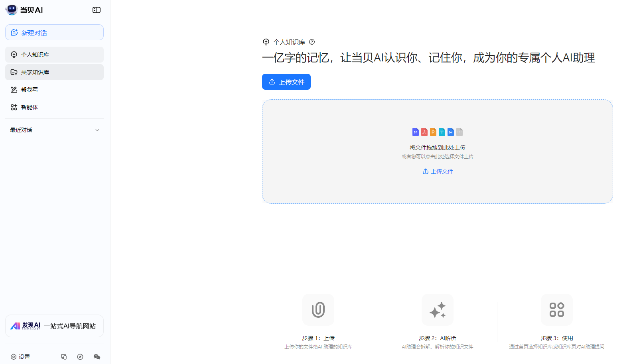Click the WeChat icon in the footer
Screen dimensions: 633x364
[x=97, y=357]
